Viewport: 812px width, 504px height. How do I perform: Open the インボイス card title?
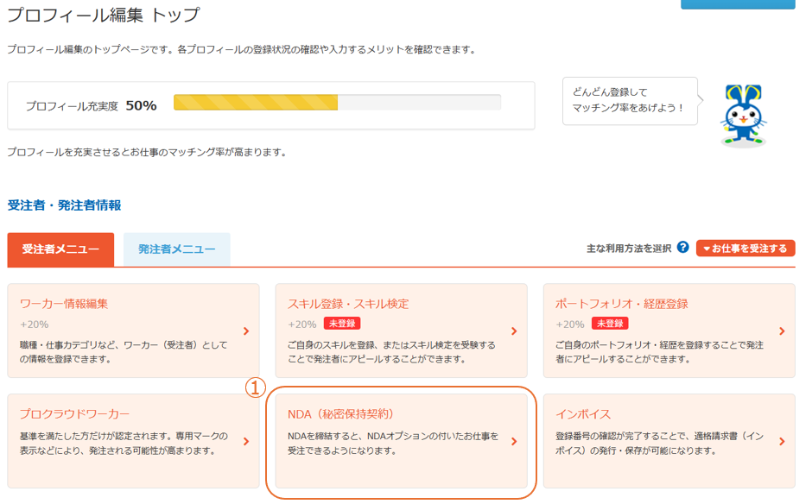[583, 414]
